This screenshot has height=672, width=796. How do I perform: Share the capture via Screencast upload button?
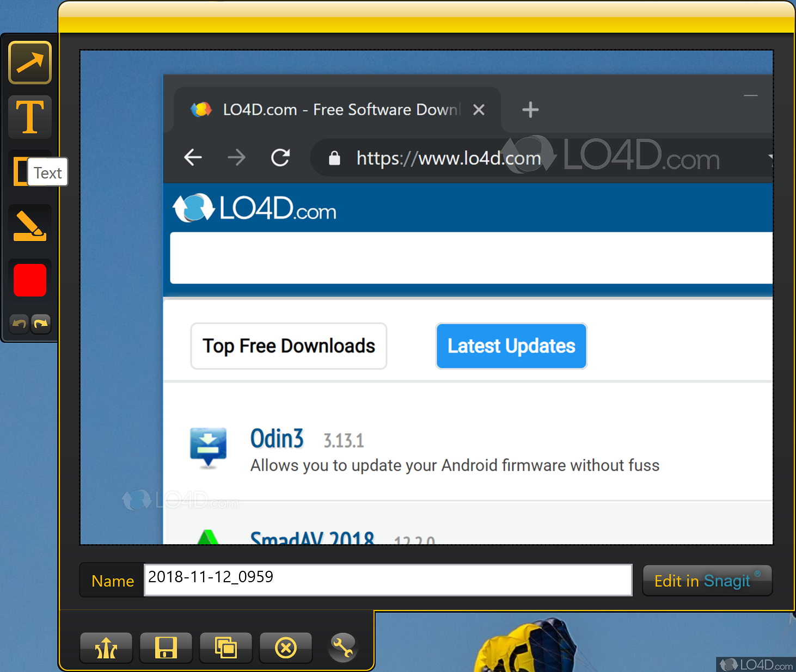(x=106, y=648)
